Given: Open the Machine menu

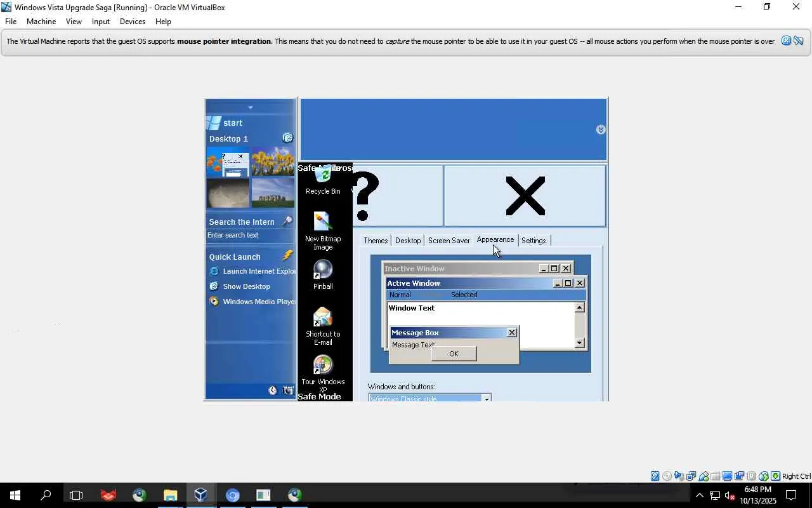Looking at the screenshot, I should tap(41, 22).
